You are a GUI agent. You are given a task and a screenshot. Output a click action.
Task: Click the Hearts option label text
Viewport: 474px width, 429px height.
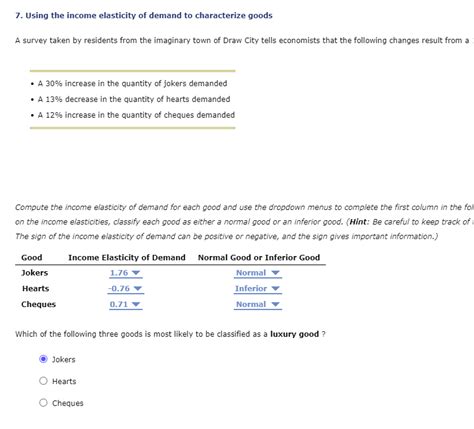point(64,381)
